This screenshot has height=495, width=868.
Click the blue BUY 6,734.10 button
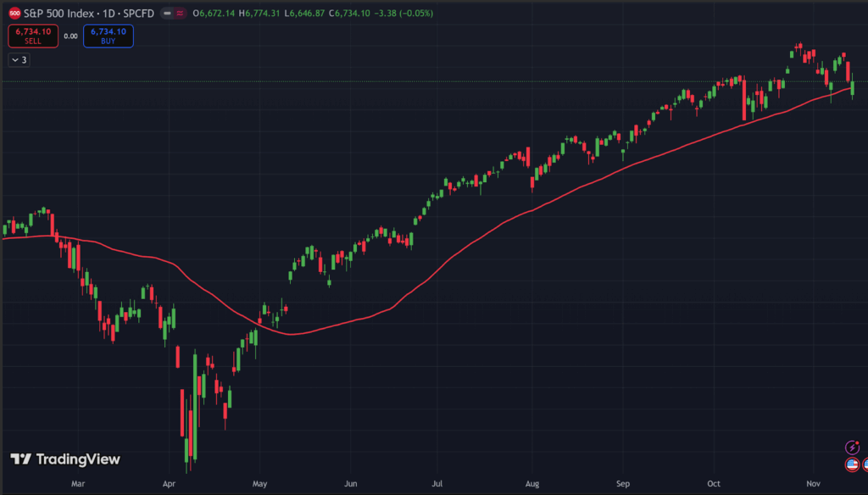[108, 36]
